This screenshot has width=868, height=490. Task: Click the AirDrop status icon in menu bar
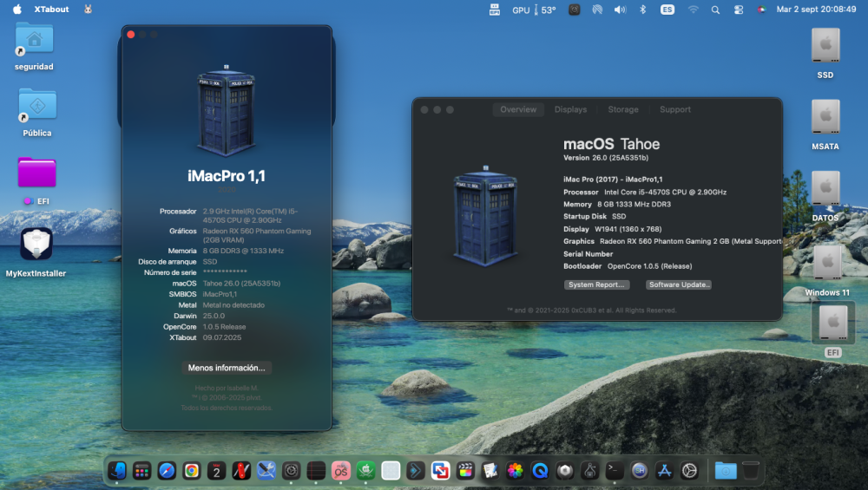pos(597,10)
